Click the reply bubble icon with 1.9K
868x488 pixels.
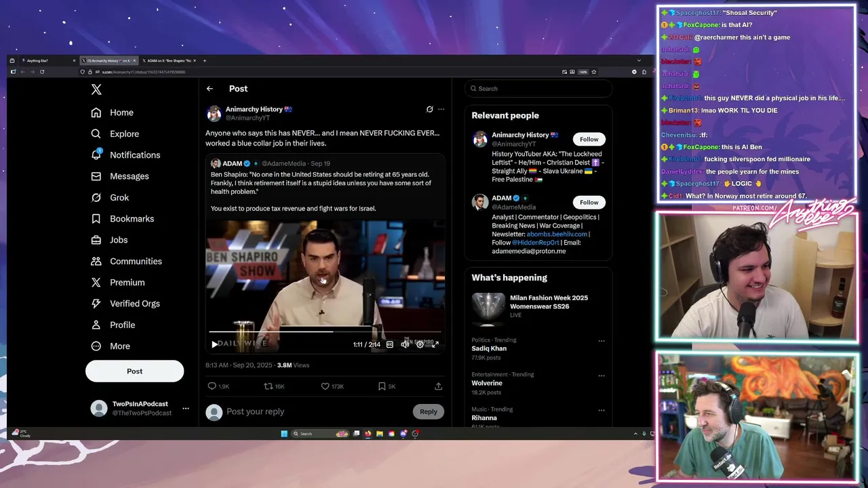(x=212, y=386)
